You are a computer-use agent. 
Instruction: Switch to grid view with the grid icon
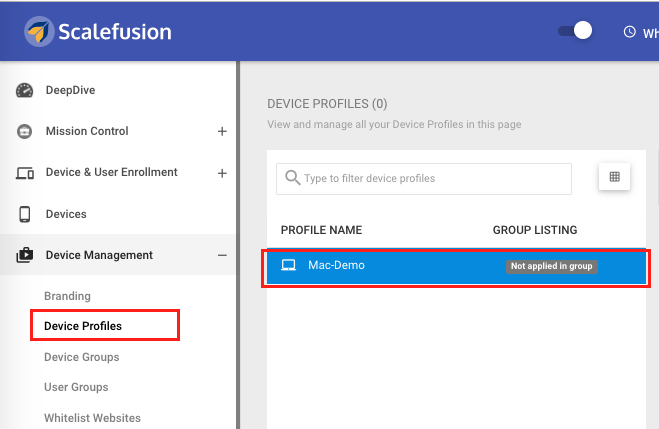614,176
